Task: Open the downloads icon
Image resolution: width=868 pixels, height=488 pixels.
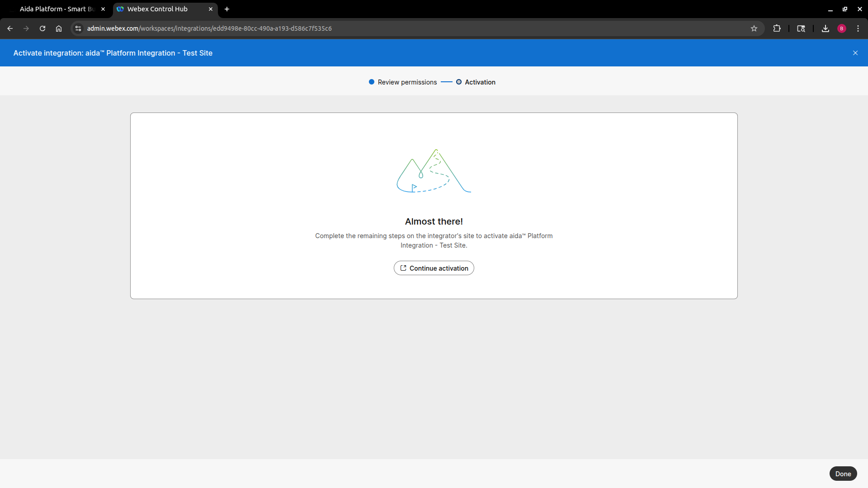Action: 825,28
